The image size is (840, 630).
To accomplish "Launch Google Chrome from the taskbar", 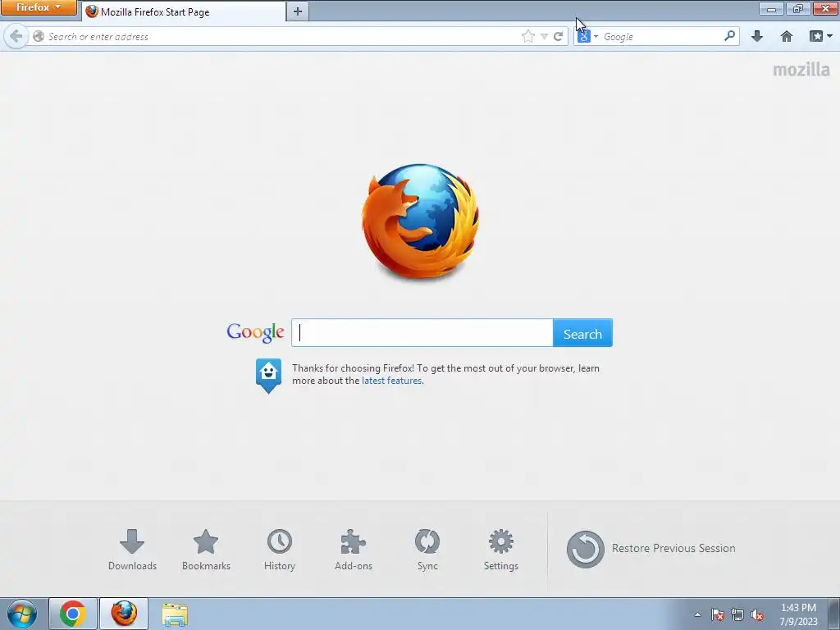I will (73, 614).
